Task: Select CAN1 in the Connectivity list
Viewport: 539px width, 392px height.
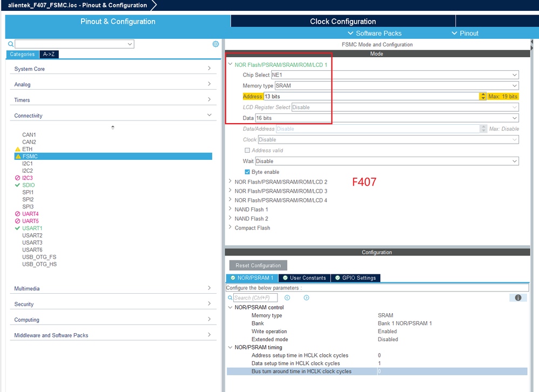Action: [x=29, y=134]
